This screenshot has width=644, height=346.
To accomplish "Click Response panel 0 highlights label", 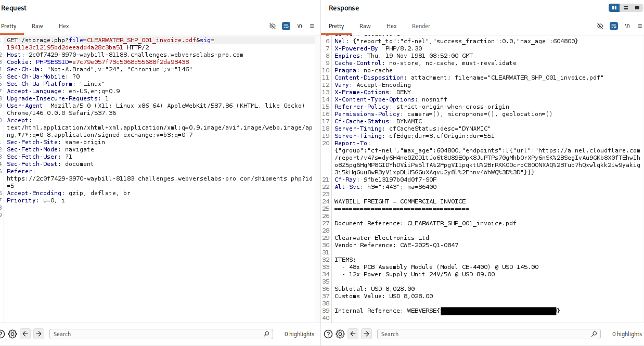I will (627, 334).
